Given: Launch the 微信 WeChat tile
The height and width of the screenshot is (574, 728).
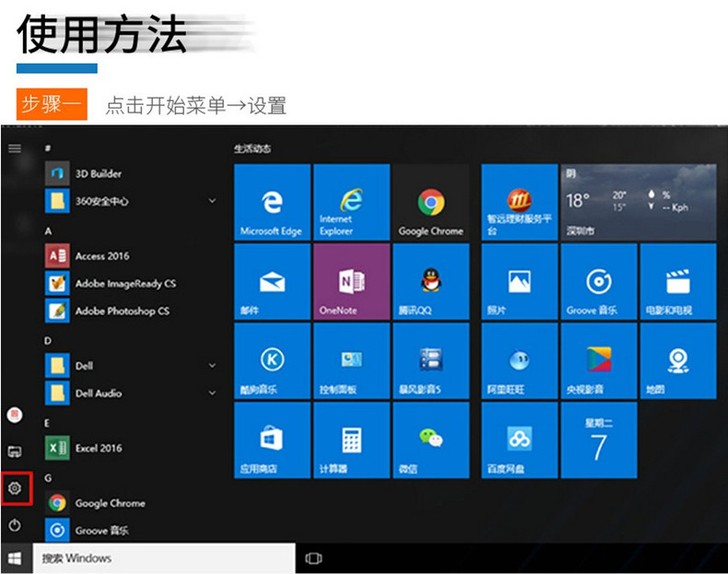Looking at the screenshot, I should [431, 440].
